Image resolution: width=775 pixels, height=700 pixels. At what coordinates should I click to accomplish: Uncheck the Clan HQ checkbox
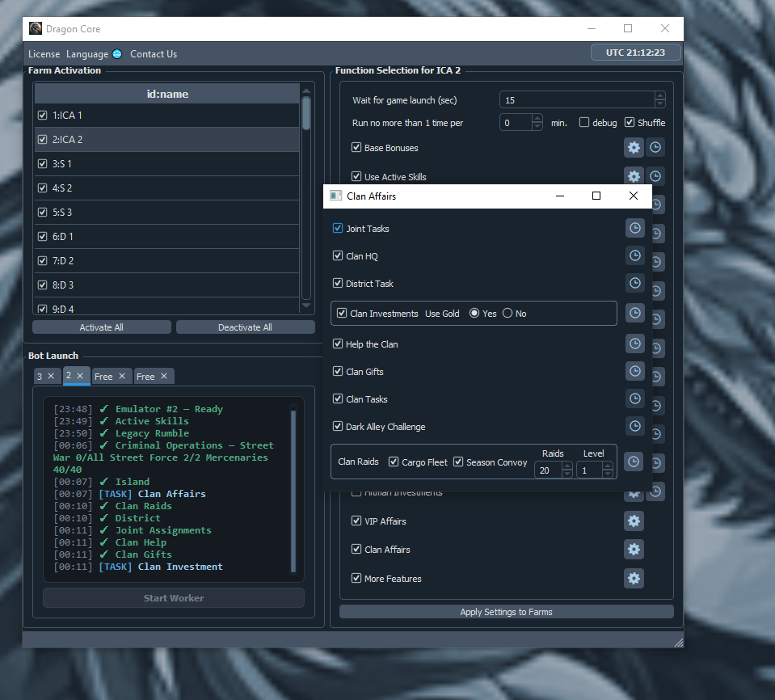[338, 255]
